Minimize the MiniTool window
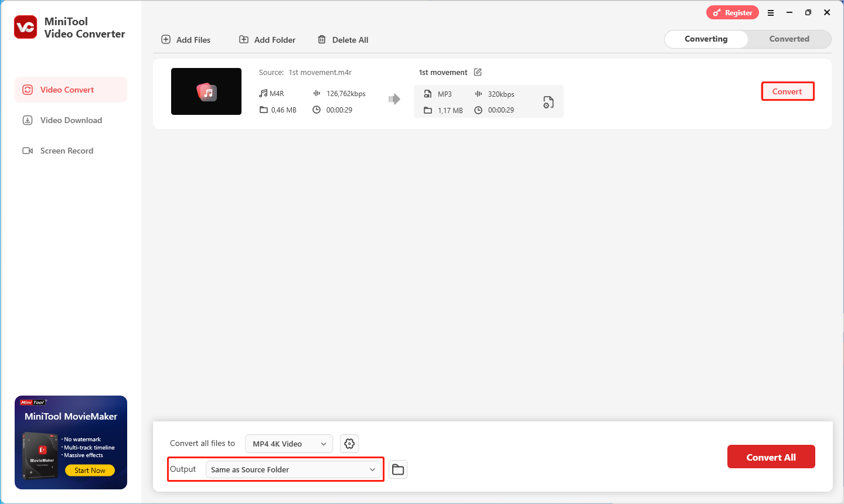The width and height of the screenshot is (844, 504). click(789, 12)
